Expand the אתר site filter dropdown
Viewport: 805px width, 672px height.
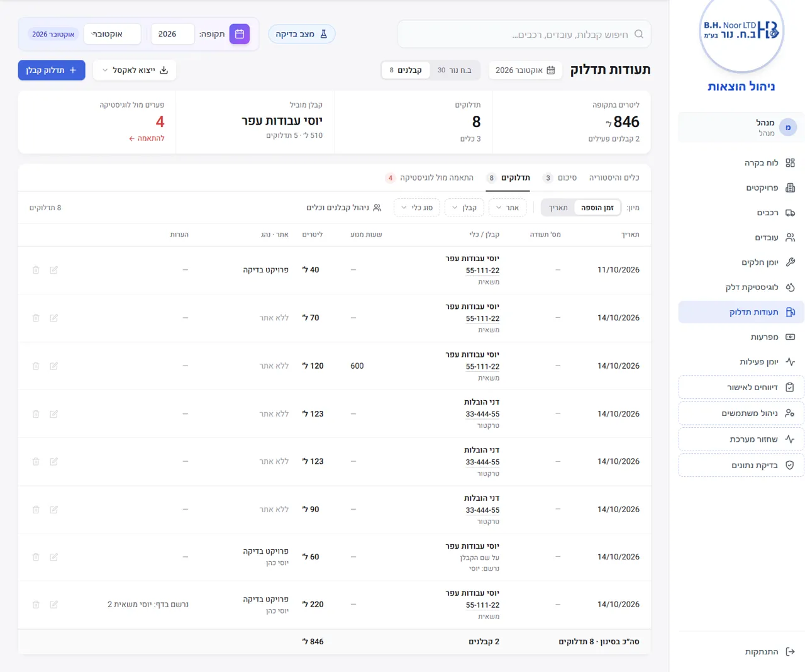pyautogui.click(x=508, y=208)
